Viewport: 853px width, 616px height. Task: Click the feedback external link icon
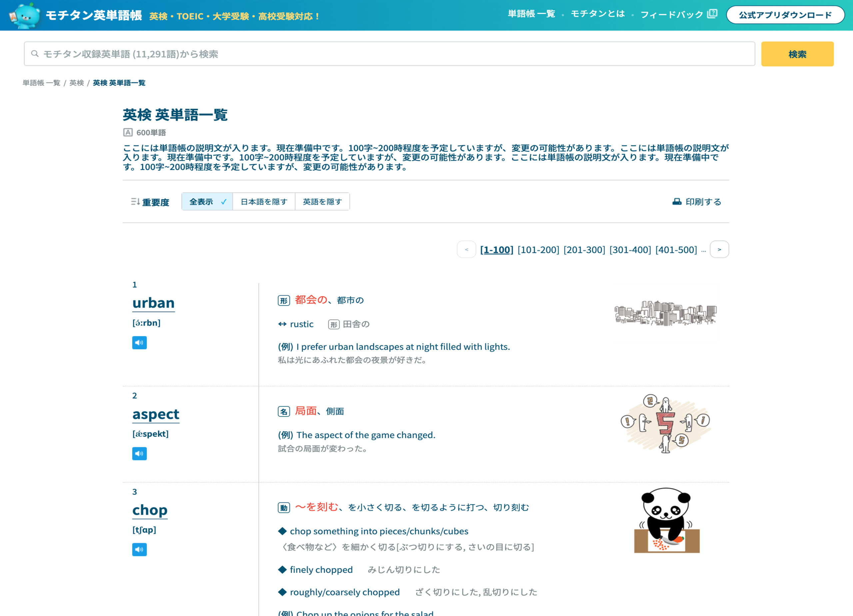pyautogui.click(x=712, y=14)
